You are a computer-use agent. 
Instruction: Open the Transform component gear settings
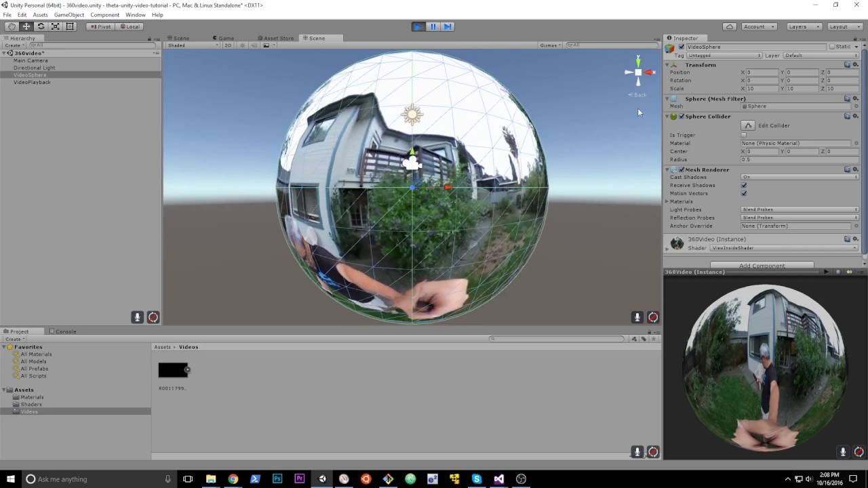pos(856,65)
